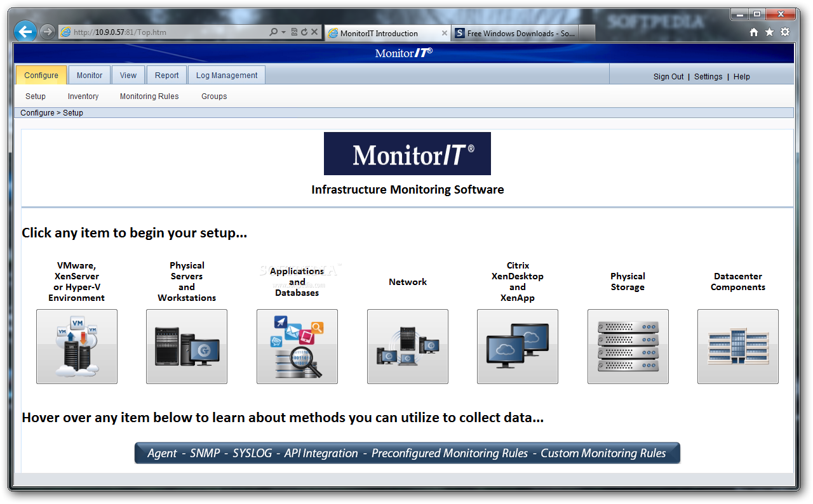Viewport: 813px width, 504px height.
Task: Click the Groups submenu link
Action: (x=214, y=96)
